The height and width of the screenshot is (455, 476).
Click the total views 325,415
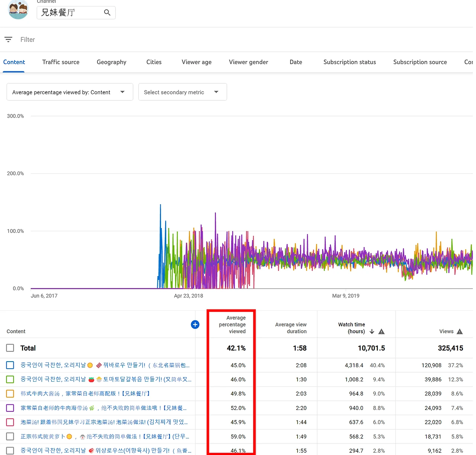point(450,348)
